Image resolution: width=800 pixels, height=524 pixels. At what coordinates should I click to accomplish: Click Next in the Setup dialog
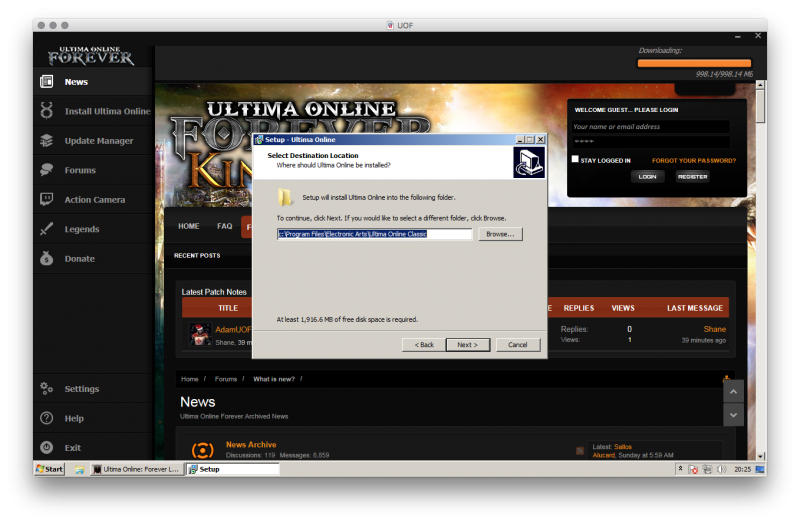468,345
